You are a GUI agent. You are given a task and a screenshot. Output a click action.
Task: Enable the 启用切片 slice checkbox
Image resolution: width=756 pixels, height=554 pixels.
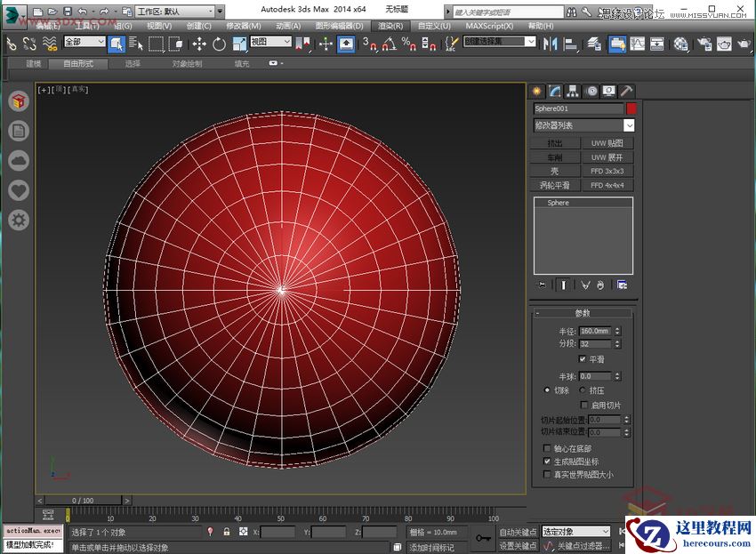pyautogui.click(x=584, y=405)
